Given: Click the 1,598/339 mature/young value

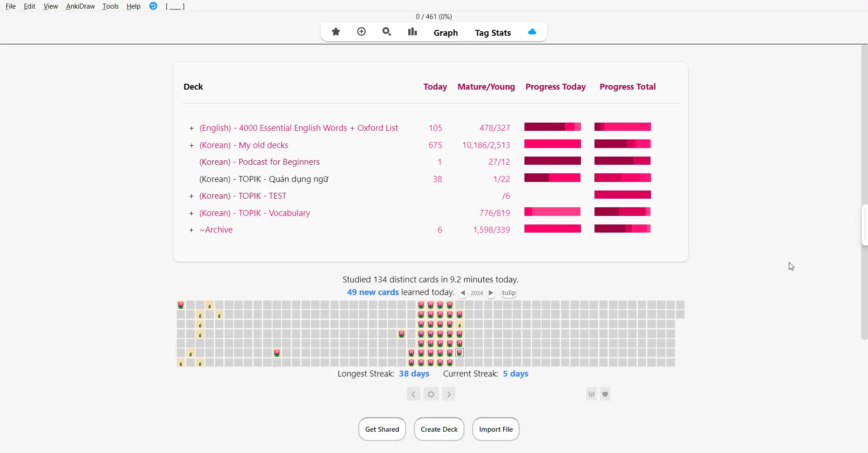Looking at the screenshot, I should (491, 230).
